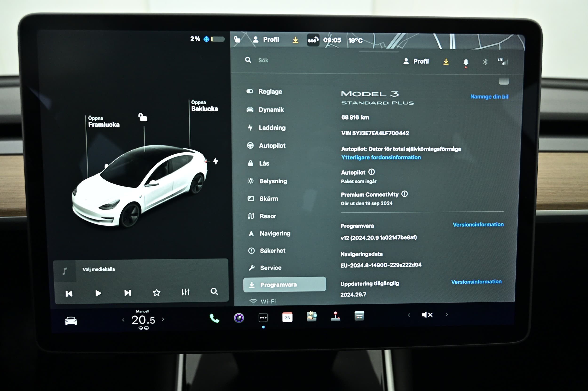Open Skärm display settings

click(263, 199)
